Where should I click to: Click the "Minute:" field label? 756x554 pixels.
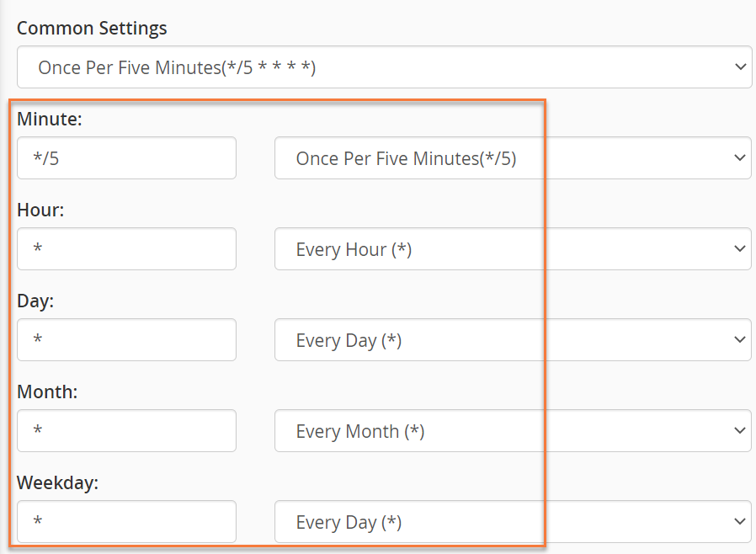pyautogui.click(x=50, y=120)
